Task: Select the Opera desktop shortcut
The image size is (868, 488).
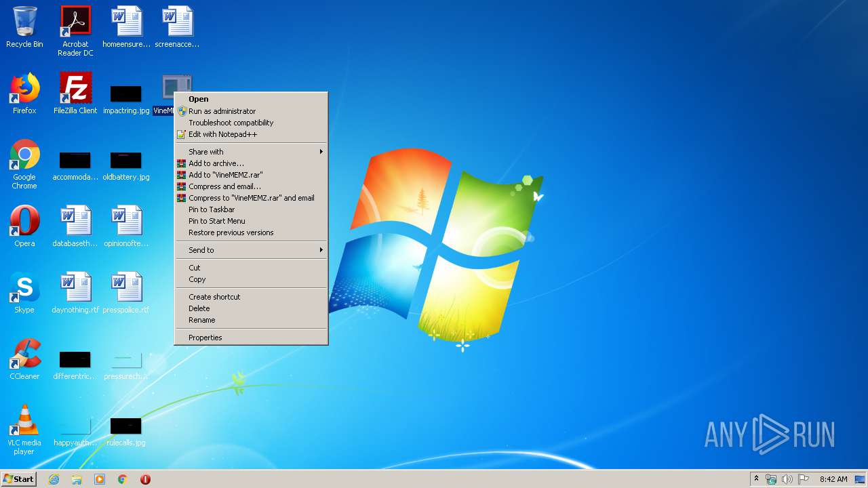Action: (24, 226)
